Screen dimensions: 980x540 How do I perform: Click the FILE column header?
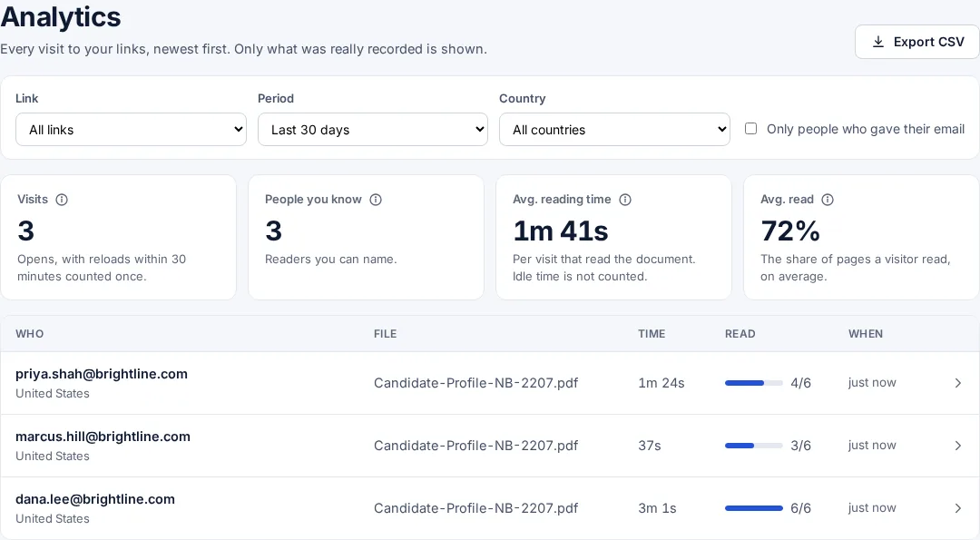click(385, 334)
